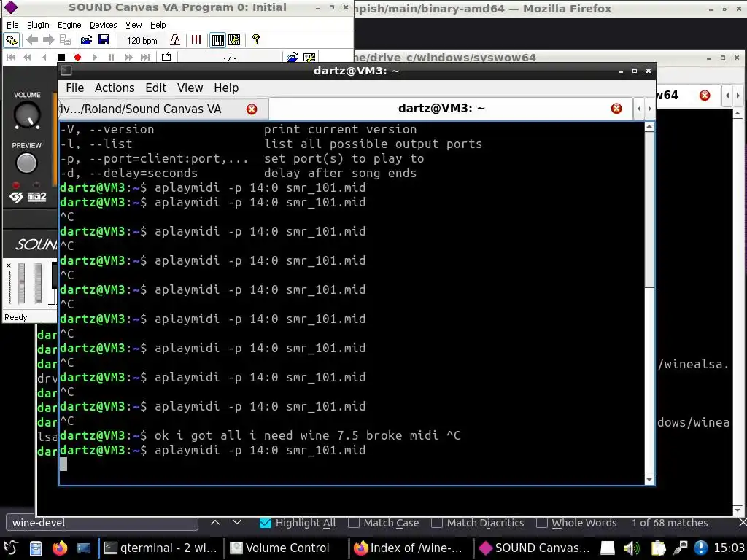This screenshot has height=560, width=747.
Task: Click the 120 bpm tempo display
Action: pos(142,41)
